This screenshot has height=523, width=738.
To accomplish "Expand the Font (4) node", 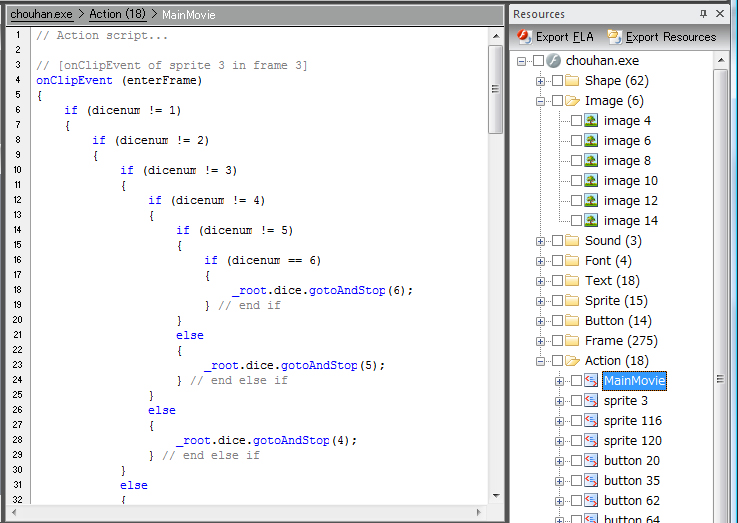I will (x=540, y=261).
